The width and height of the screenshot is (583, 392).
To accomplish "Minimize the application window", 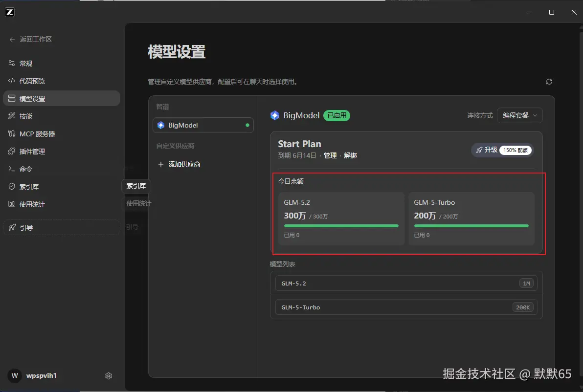I will [x=529, y=12].
